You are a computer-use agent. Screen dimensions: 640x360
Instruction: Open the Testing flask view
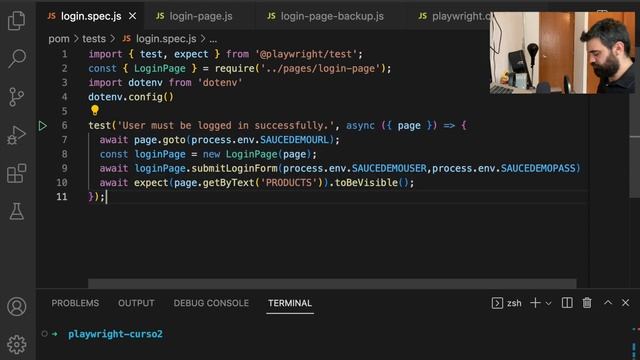17,211
